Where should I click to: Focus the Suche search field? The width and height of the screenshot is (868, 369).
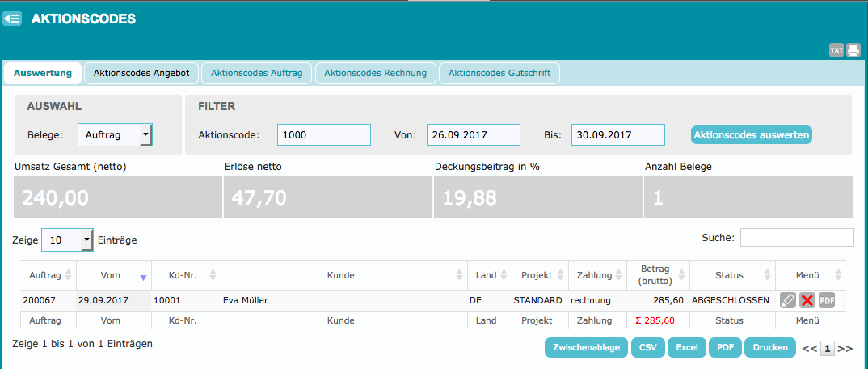[x=796, y=237]
